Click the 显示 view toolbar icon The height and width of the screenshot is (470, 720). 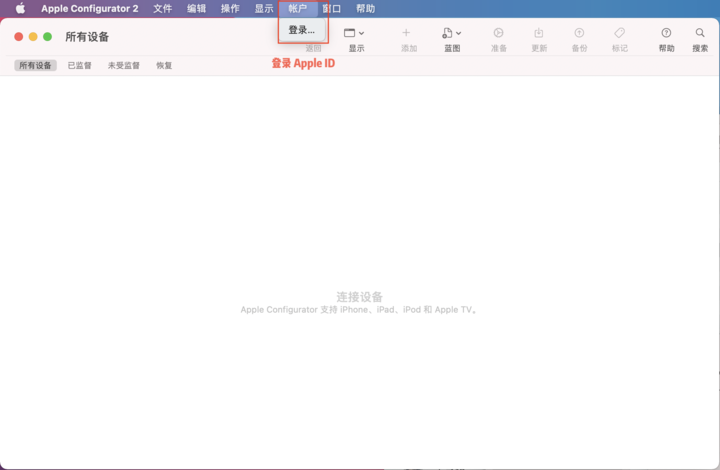(349, 33)
